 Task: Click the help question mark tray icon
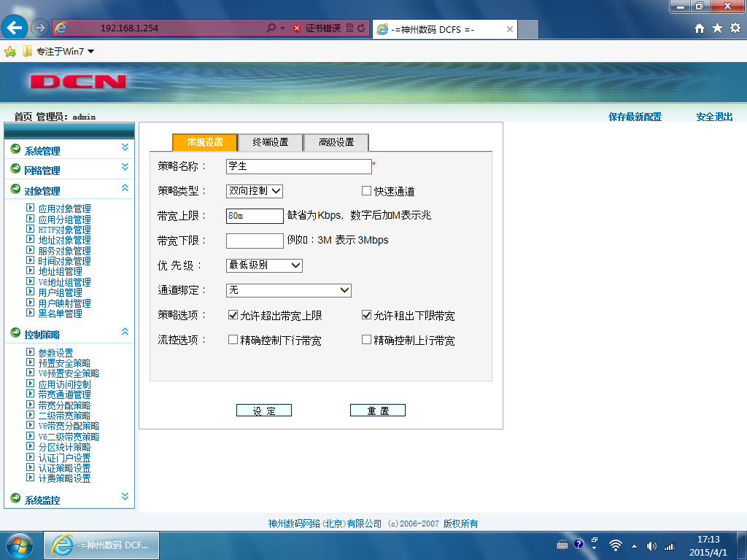pyautogui.click(x=578, y=544)
